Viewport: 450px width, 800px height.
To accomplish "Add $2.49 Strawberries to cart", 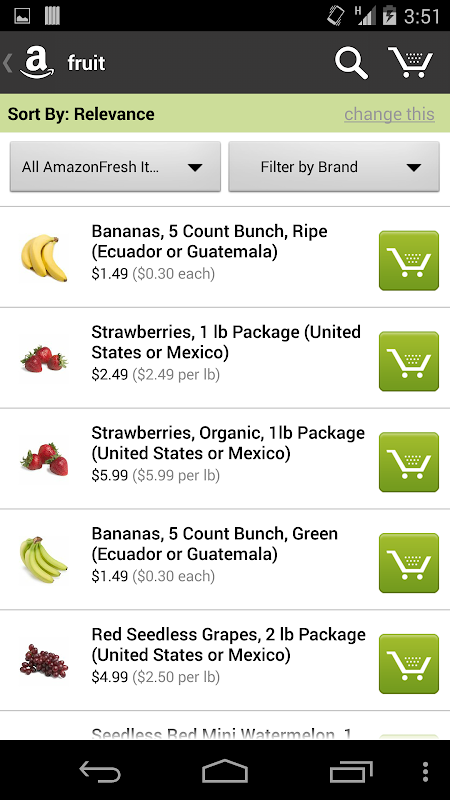I will [409, 361].
